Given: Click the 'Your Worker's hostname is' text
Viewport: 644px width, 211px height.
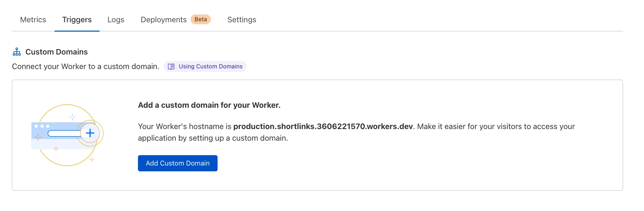Looking at the screenshot, I should click(184, 126).
